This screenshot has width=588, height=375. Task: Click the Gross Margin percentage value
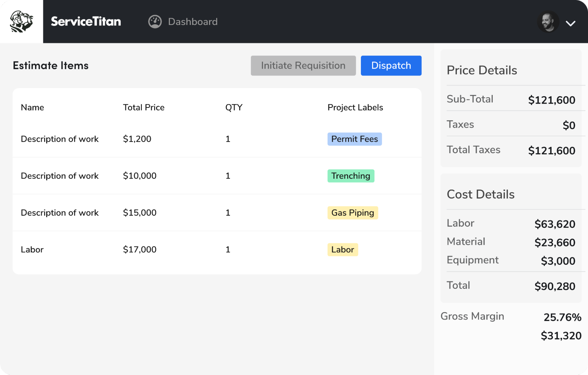point(562,317)
